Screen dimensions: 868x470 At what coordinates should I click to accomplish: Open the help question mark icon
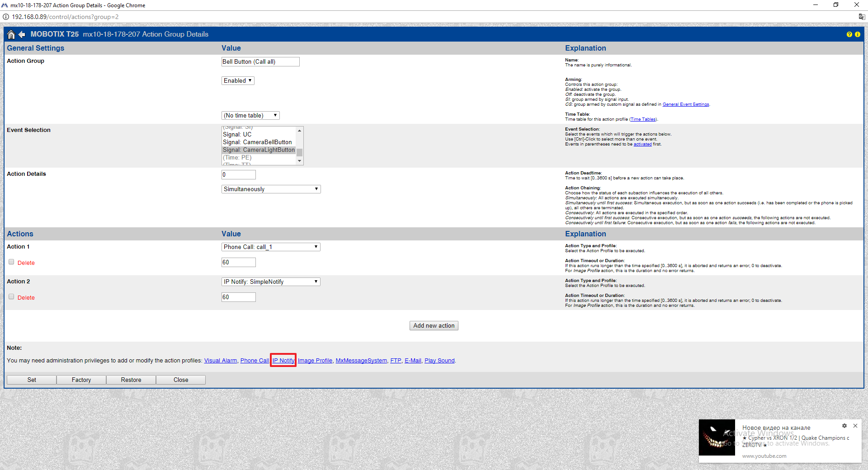[x=849, y=35]
